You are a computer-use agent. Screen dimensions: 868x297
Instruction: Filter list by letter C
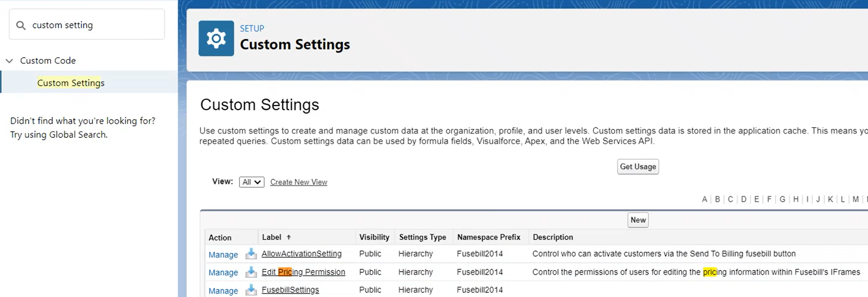(x=730, y=199)
